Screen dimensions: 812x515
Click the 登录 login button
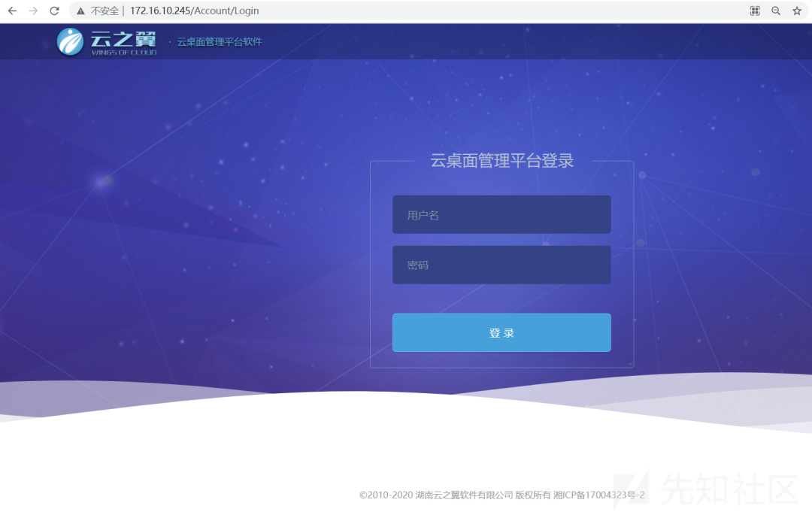(x=501, y=332)
